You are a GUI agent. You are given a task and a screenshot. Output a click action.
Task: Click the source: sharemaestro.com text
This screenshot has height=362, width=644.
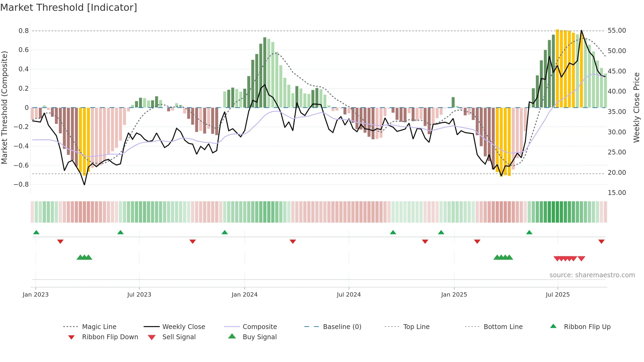[592, 275]
